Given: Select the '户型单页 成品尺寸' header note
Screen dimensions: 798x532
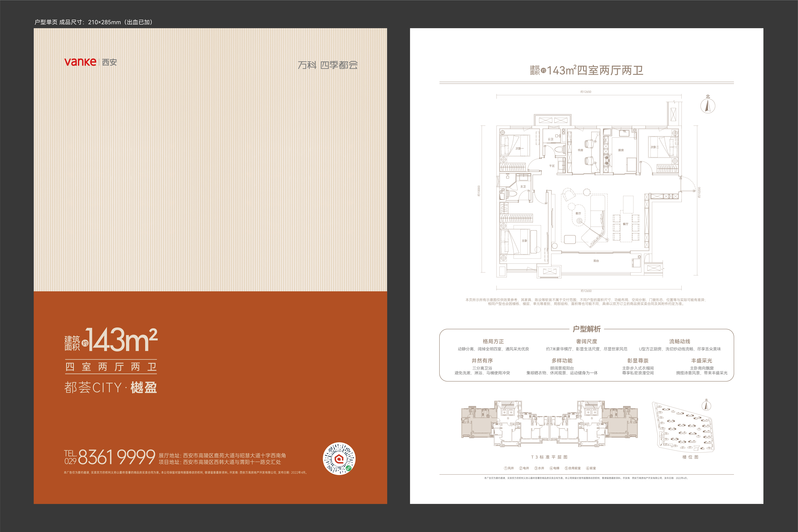Looking at the screenshot, I should point(94,22).
